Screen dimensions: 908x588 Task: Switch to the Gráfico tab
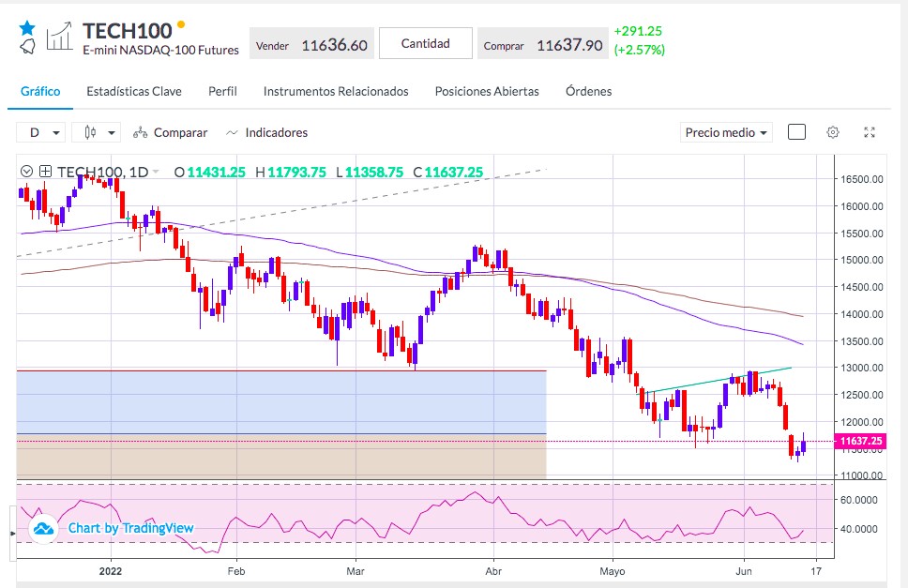tap(40, 92)
